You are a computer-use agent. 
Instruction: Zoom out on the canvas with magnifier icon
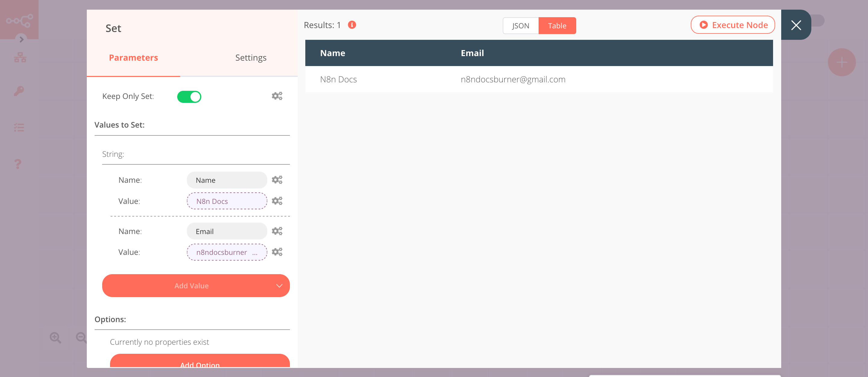tap(80, 337)
